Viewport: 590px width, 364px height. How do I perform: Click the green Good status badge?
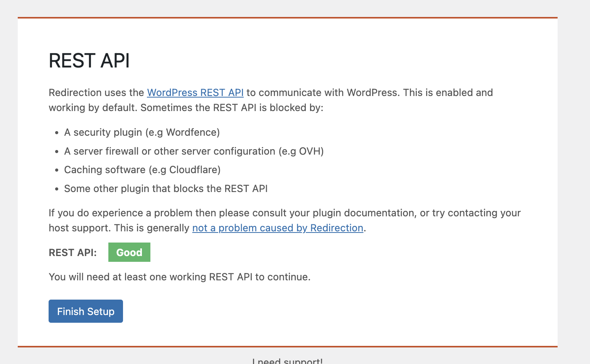point(129,252)
